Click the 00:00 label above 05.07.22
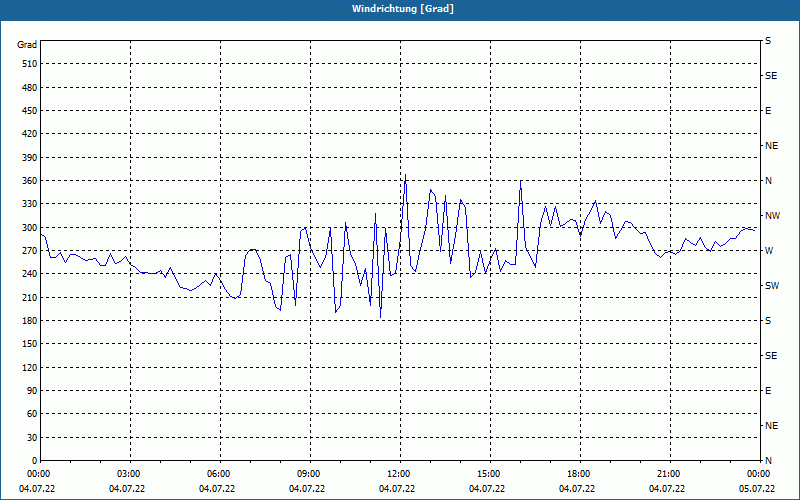The image size is (800, 500). [758, 474]
